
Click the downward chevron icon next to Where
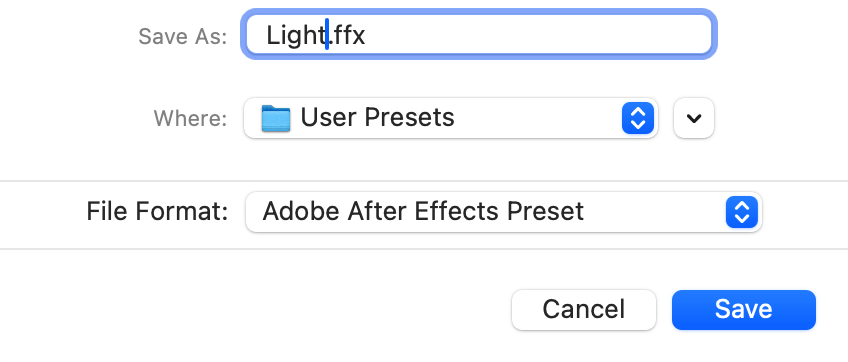[694, 118]
